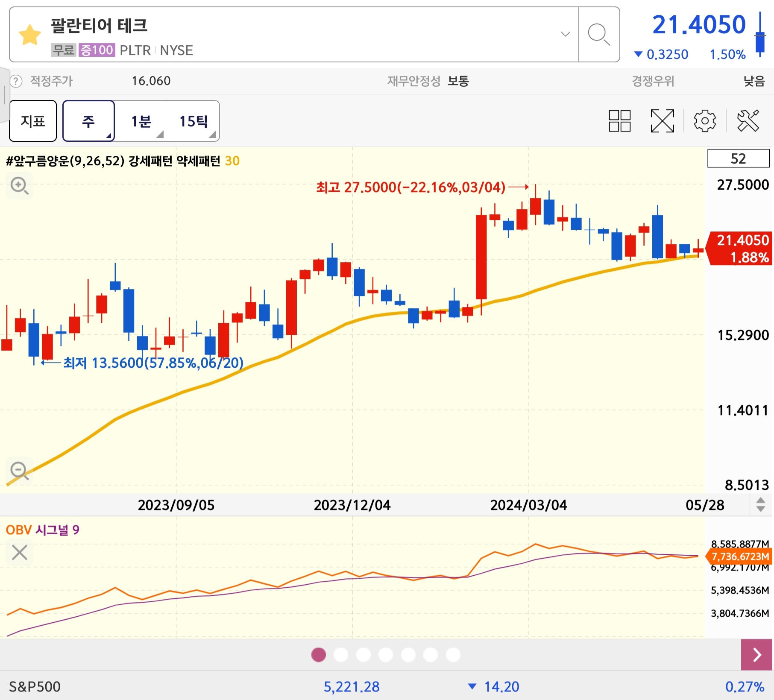The width and height of the screenshot is (774, 700).
Task: Tap 경쟁우위 label
Action: click(653, 81)
